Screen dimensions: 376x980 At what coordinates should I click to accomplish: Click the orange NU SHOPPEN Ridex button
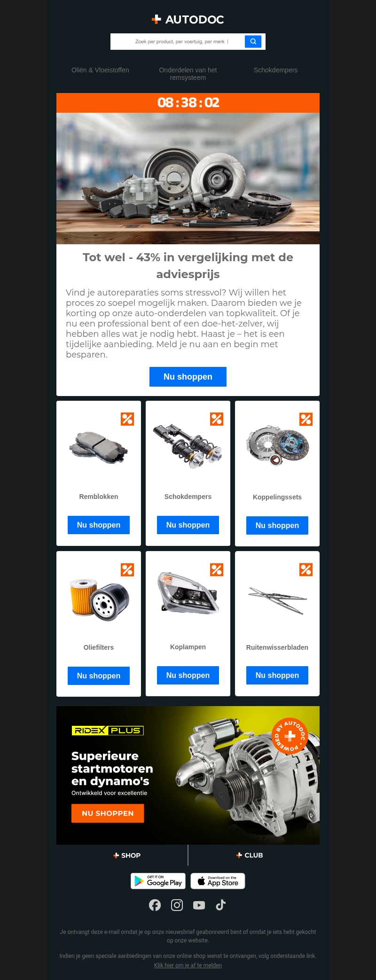[108, 813]
